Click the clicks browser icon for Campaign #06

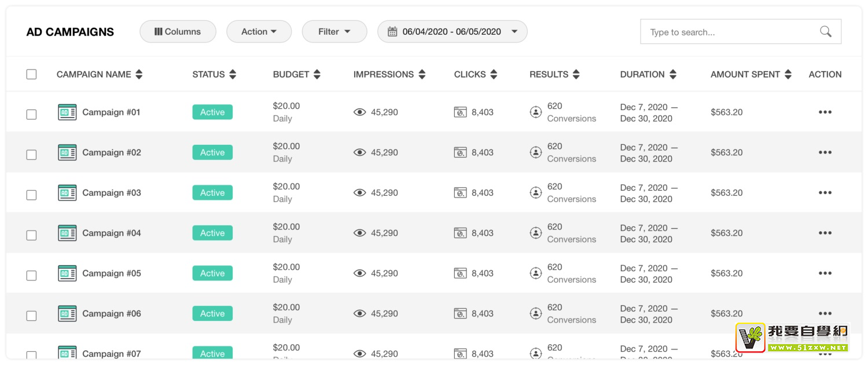coord(461,313)
